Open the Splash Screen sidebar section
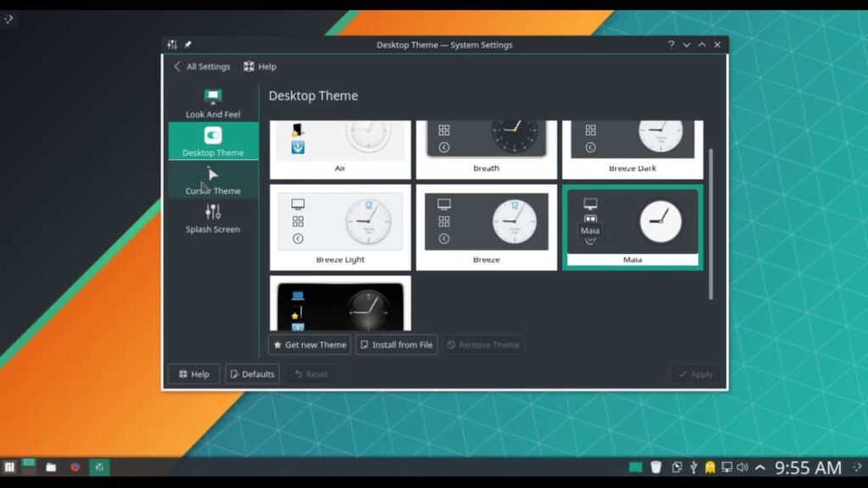The height and width of the screenshot is (488, 868). click(213, 219)
